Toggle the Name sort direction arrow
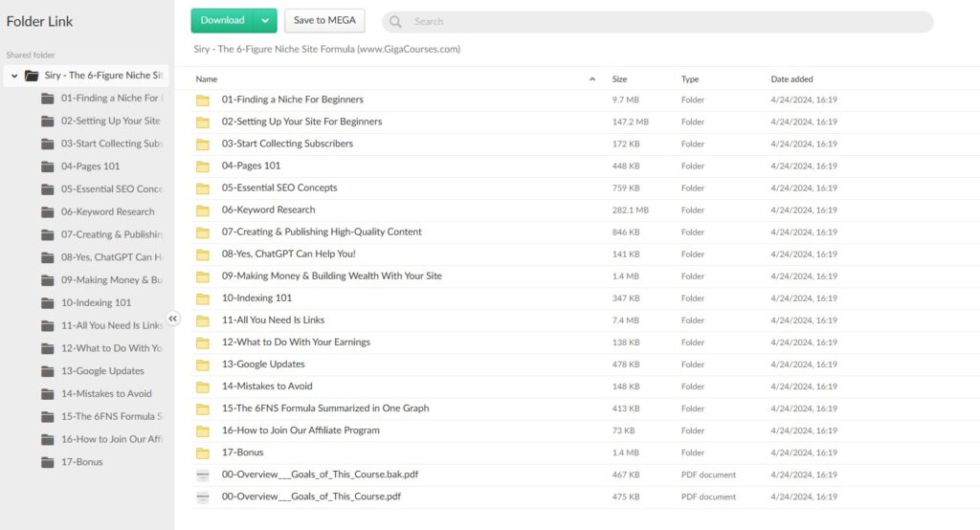 591,79
